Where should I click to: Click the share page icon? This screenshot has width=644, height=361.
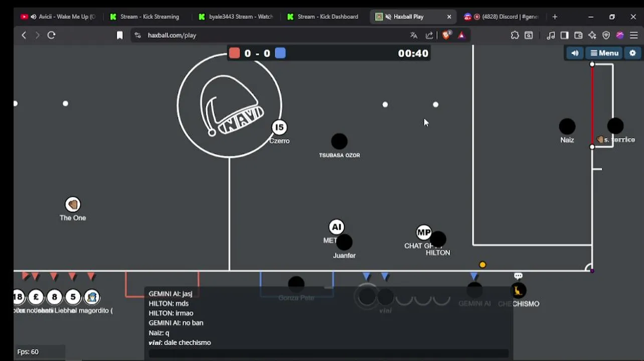(x=429, y=35)
